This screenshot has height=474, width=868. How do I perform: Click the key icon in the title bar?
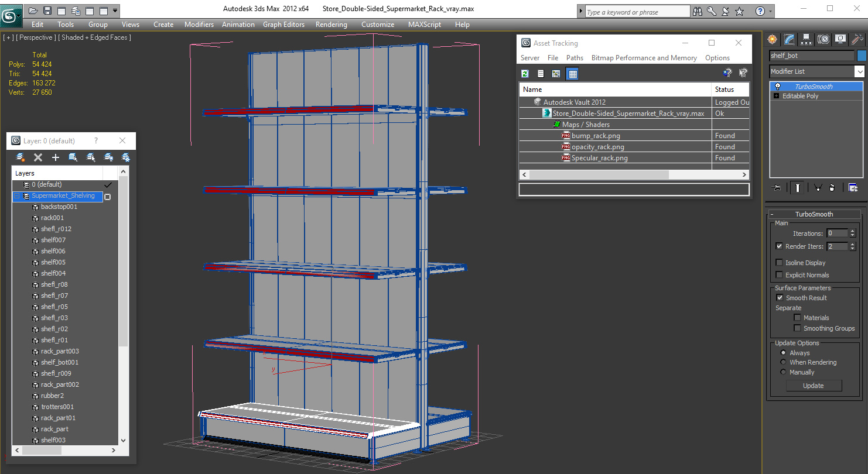[x=712, y=11]
